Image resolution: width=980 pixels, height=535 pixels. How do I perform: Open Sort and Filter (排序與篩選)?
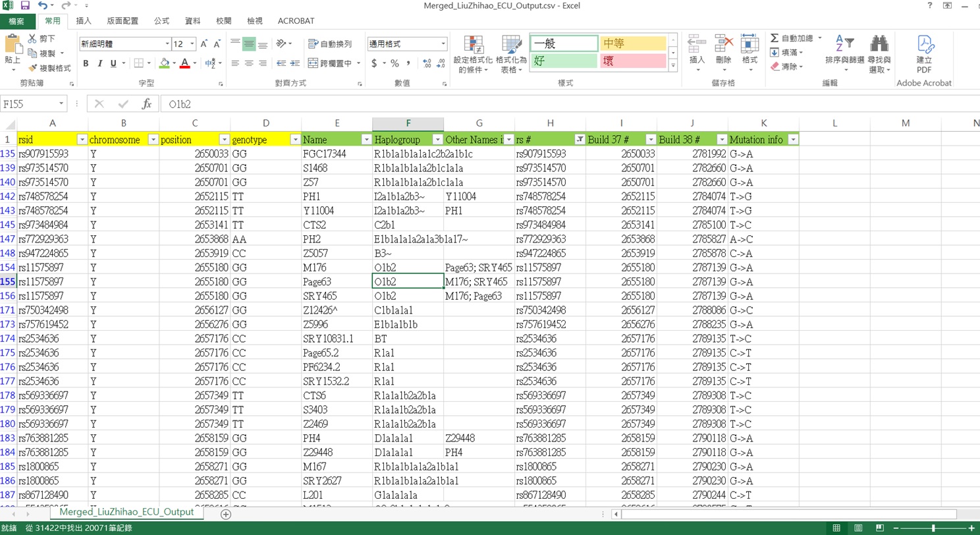point(844,55)
